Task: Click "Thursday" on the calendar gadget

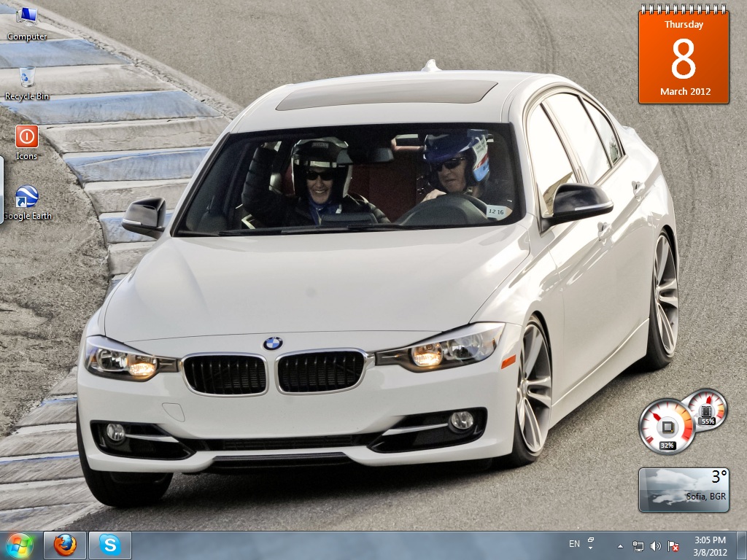Action: pos(684,24)
